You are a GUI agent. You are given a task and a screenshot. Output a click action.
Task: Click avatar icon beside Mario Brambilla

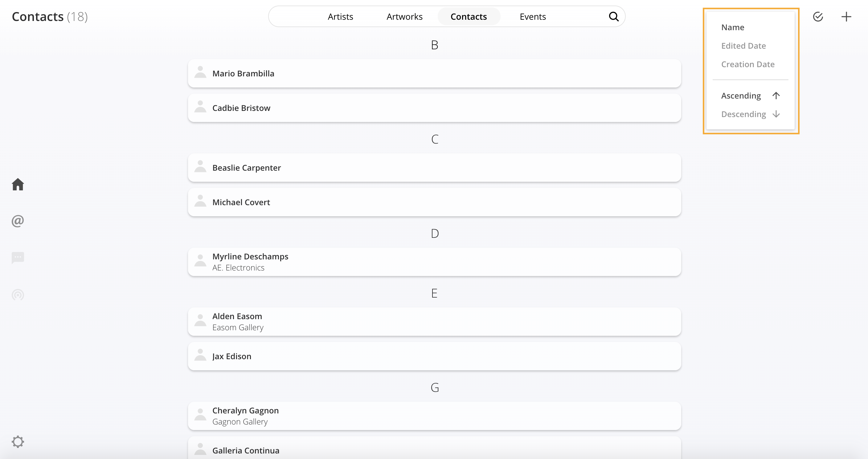click(200, 72)
